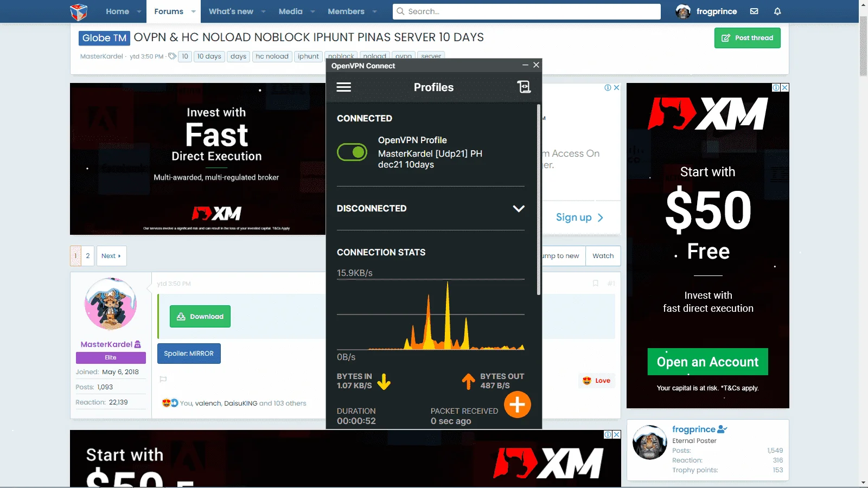
Task: Expand the Media dropdown arrow
Action: [312, 11]
